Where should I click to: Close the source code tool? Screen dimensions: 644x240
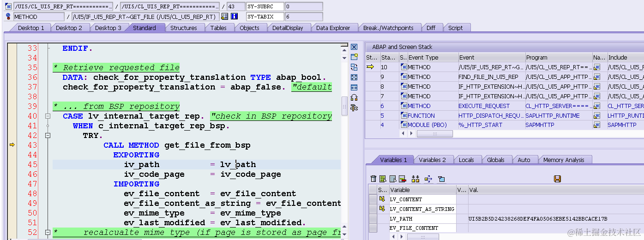pyautogui.click(x=354, y=47)
